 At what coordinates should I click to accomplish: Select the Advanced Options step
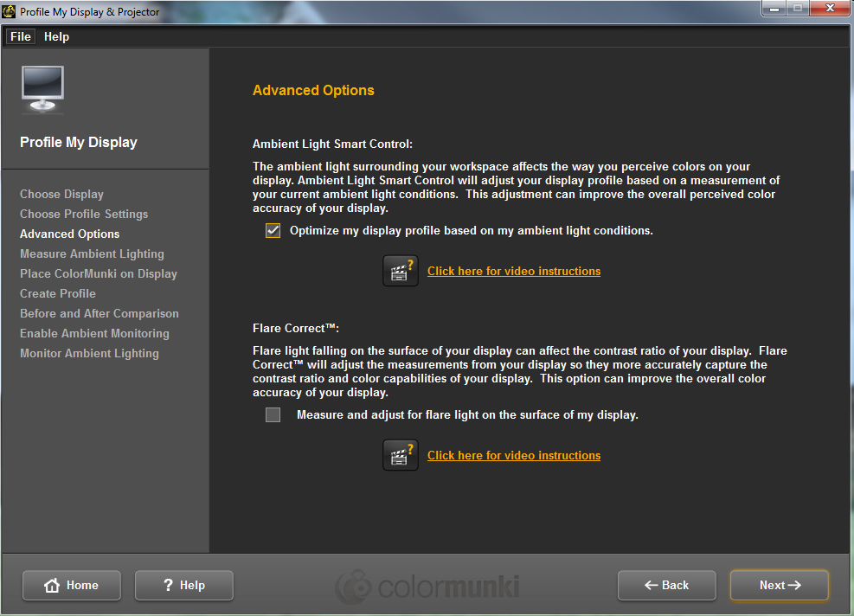(x=70, y=234)
